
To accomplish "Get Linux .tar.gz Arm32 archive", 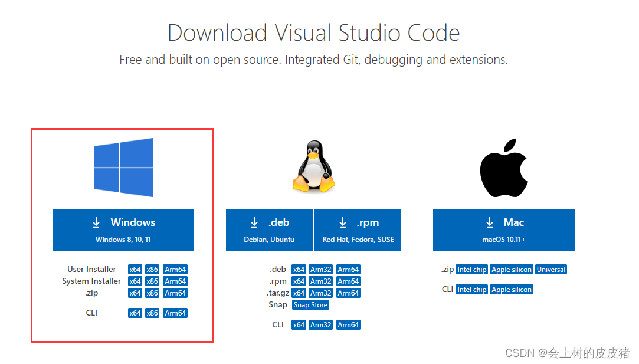I will click(321, 293).
